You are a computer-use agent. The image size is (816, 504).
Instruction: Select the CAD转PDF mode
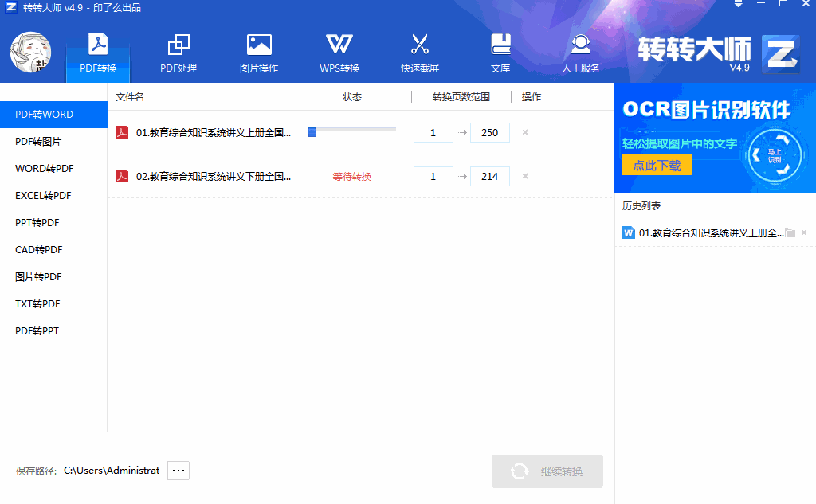(x=53, y=250)
